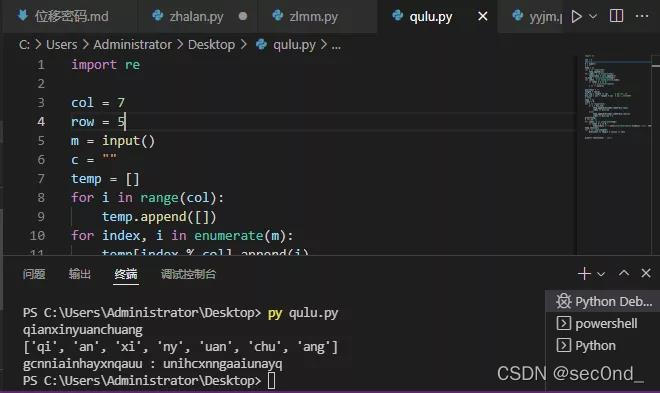Place cursor on 'row = 5' line
Screen dimensions: 660x393
coord(98,122)
